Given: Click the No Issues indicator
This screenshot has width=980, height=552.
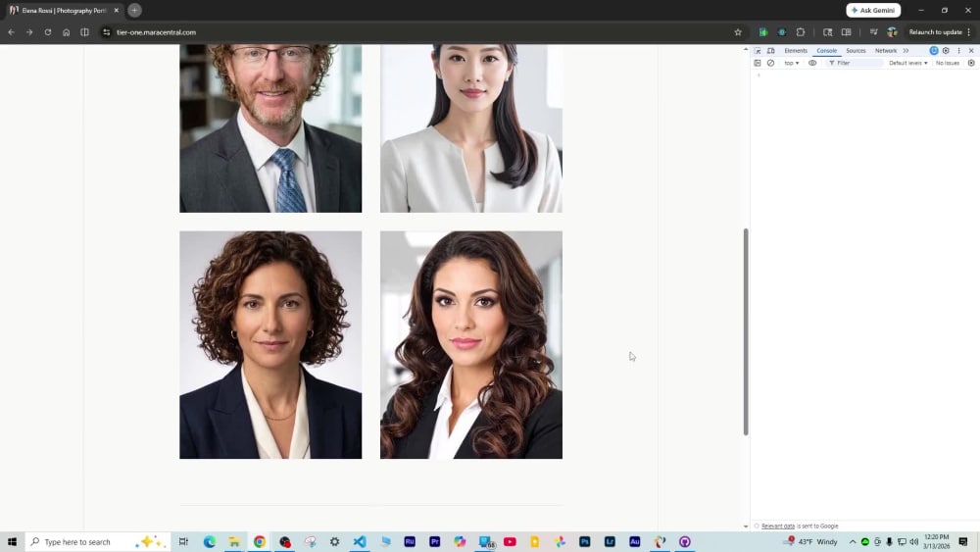Looking at the screenshot, I should 948,63.
